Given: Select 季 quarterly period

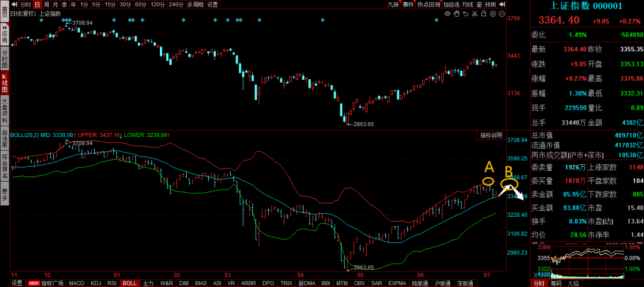Looking at the screenshot, I should 64,5.
